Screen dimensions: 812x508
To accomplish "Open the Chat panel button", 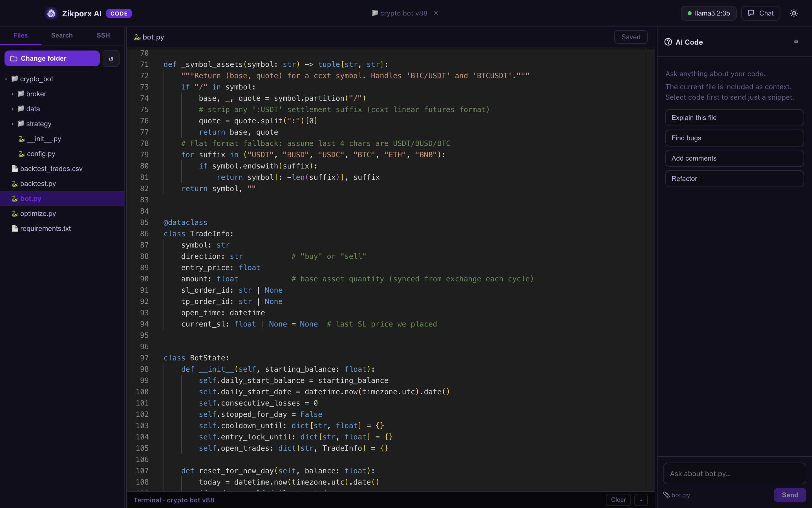I will [761, 14].
